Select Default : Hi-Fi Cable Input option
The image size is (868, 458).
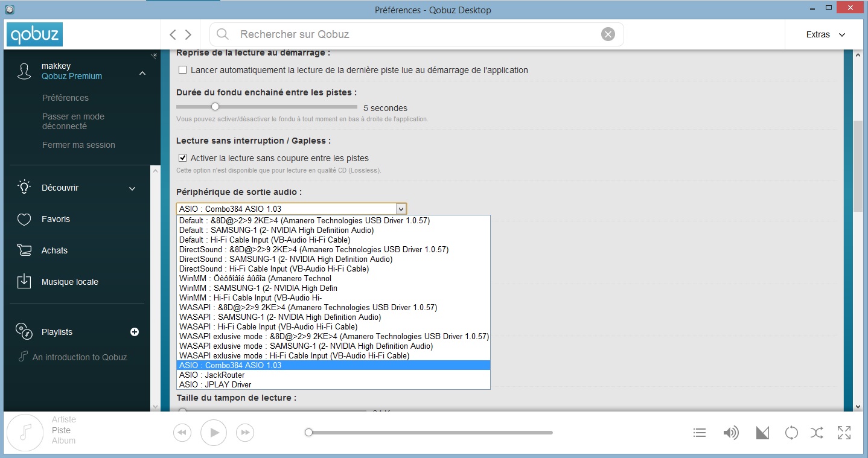[x=333, y=240]
